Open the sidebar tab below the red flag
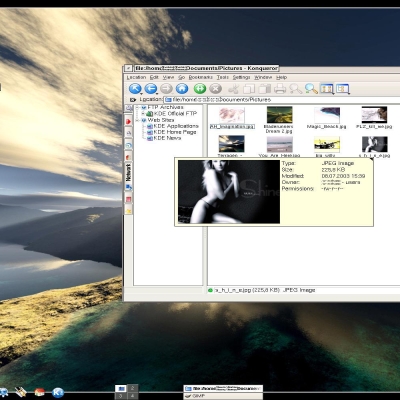This screenshot has width=400, height=400. pyautogui.click(x=128, y=133)
